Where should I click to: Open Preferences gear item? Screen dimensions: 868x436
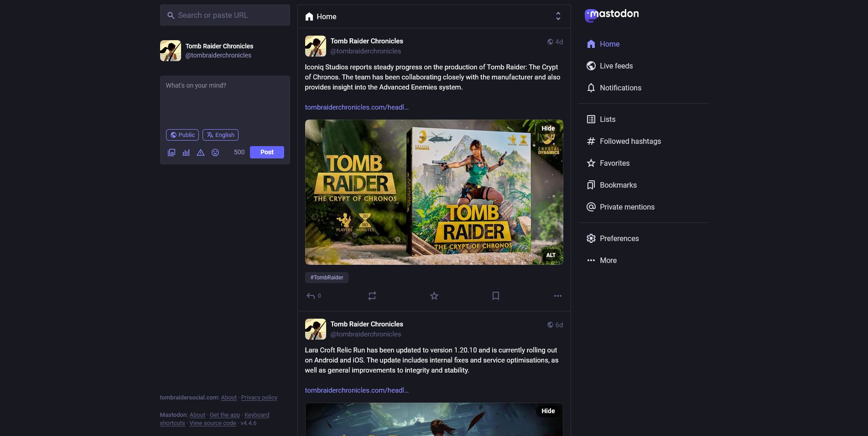tap(619, 238)
